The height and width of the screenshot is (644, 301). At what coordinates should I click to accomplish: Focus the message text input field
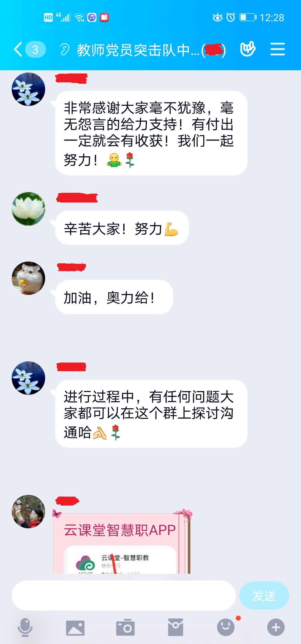(123, 595)
